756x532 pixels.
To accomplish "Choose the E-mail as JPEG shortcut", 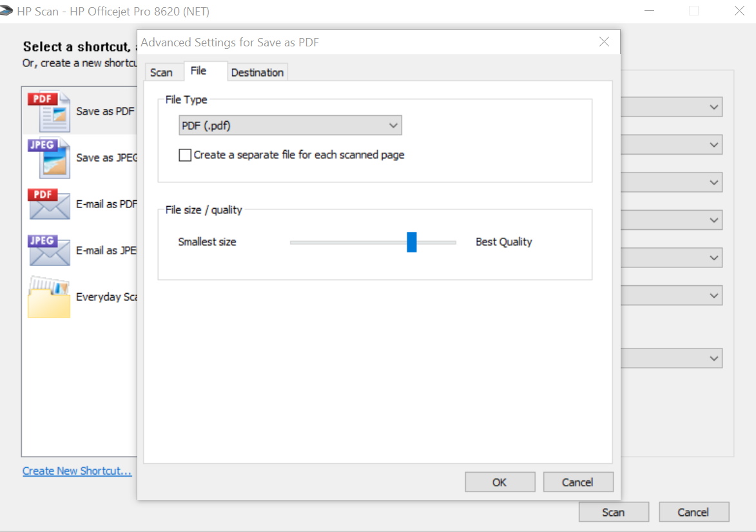I will click(48, 249).
